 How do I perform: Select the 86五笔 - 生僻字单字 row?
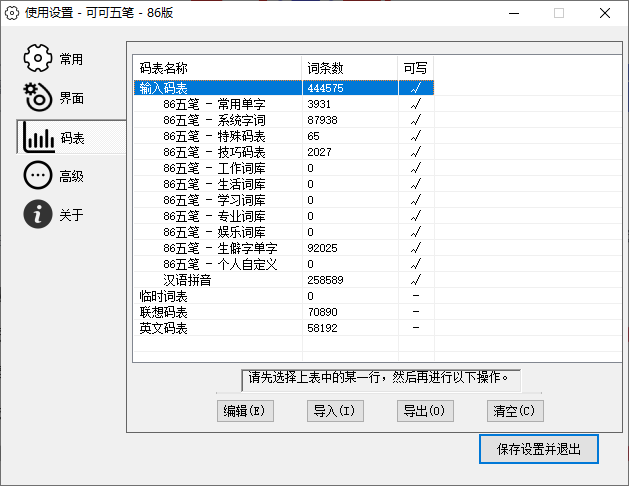[284, 248]
